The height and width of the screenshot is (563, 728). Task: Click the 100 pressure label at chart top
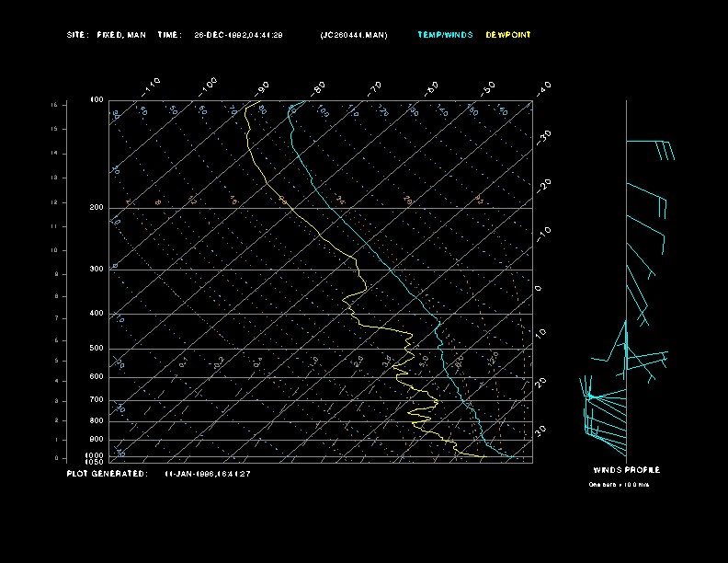[97, 99]
